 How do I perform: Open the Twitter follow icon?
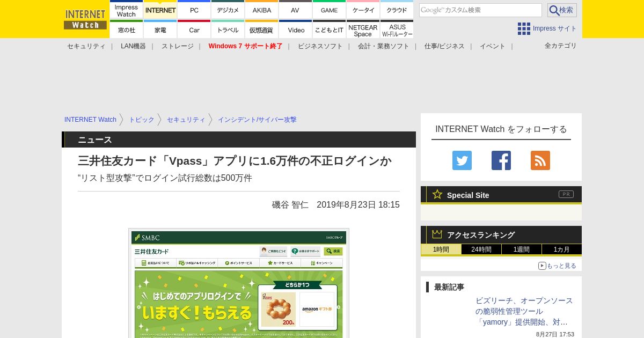[462, 160]
